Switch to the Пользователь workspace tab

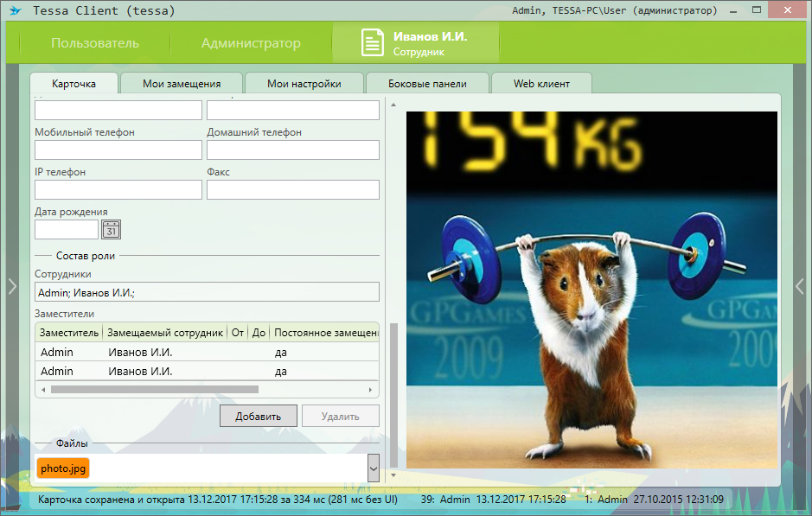tap(95, 43)
